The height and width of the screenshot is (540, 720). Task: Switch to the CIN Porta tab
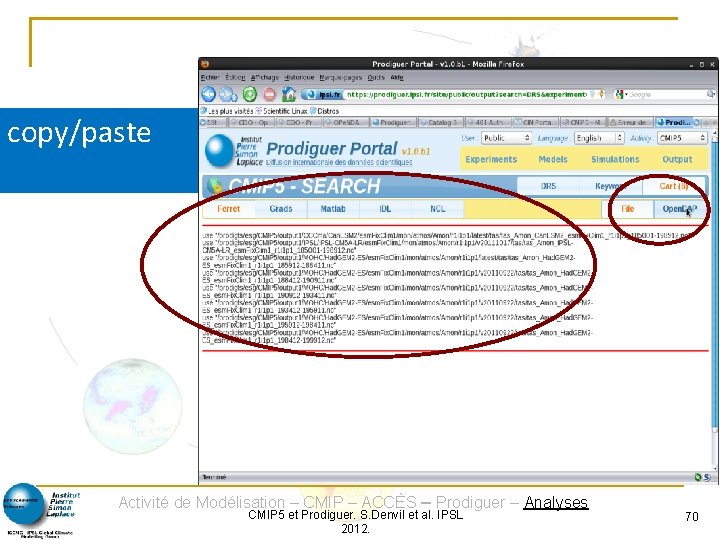pyautogui.click(x=535, y=123)
